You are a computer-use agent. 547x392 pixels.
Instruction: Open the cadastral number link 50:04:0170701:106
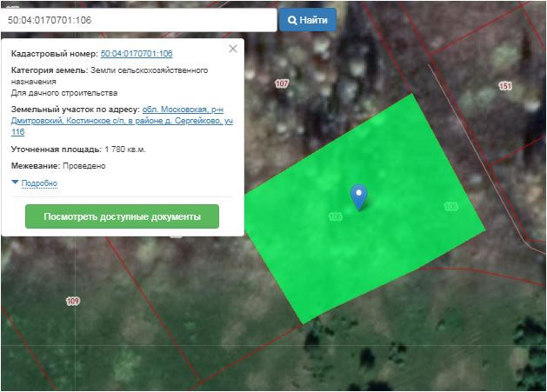[137, 54]
